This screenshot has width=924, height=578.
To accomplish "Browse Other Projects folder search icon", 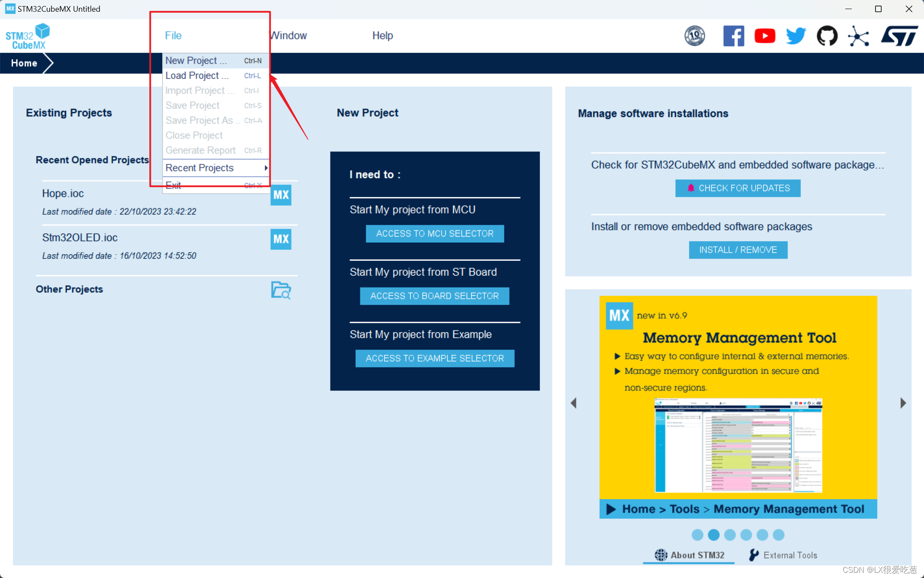I will click(x=281, y=290).
